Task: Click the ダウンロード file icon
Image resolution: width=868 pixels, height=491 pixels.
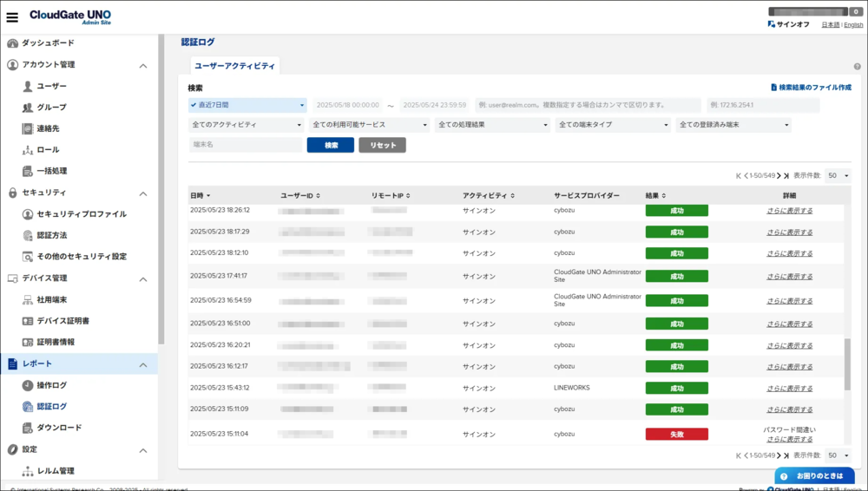Action: pos(28,428)
